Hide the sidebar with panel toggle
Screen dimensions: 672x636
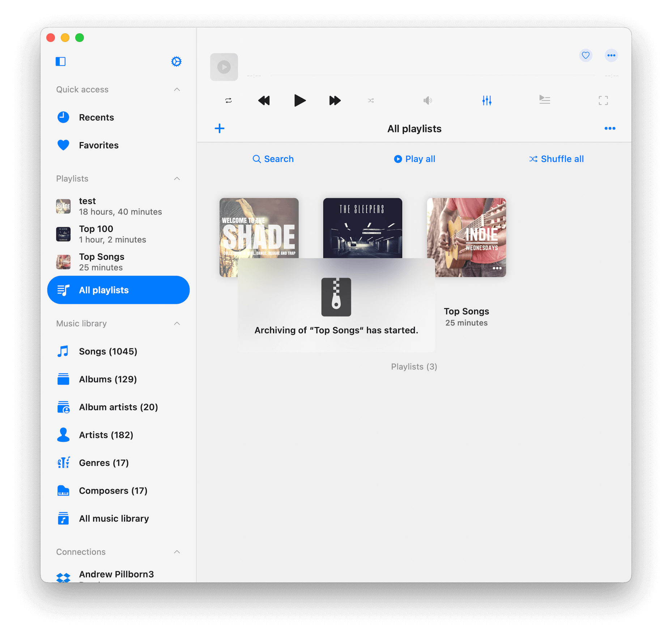60,62
